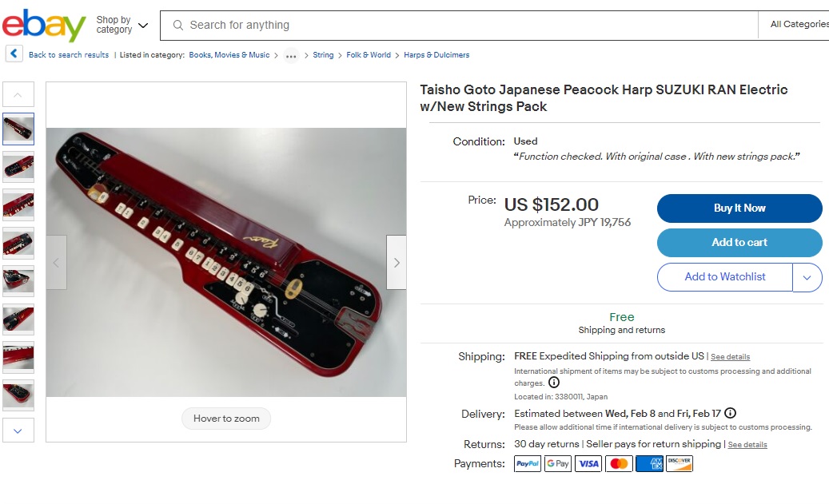The image size is (829, 504).
Task: Open Shop by category dropdown
Action: click(x=122, y=25)
